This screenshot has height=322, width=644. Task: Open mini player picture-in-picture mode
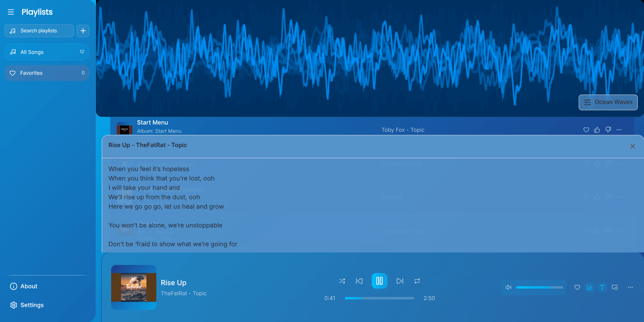tap(615, 287)
